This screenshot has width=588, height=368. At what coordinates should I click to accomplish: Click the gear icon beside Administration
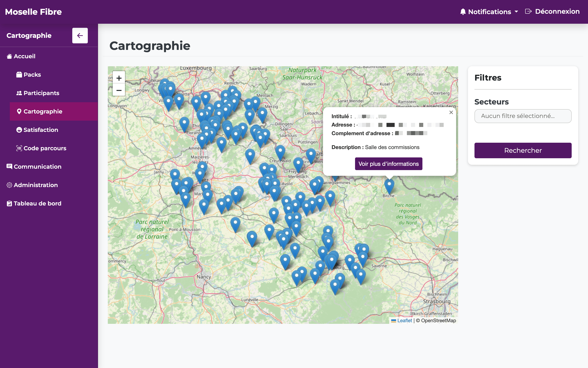click(x=9, y=185)
